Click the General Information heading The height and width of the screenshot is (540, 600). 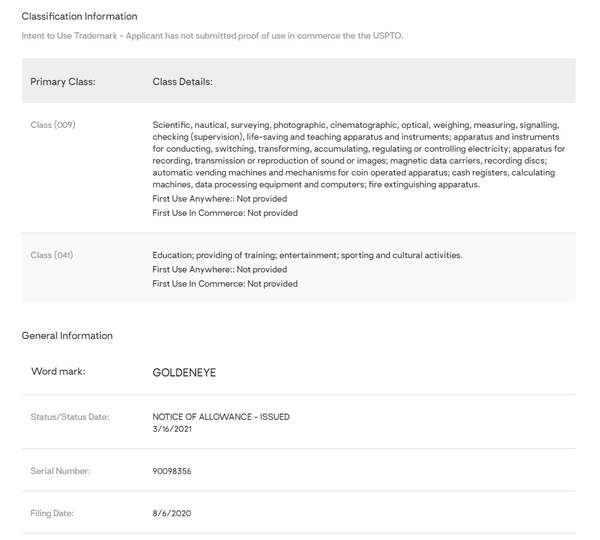pos(67,336)
